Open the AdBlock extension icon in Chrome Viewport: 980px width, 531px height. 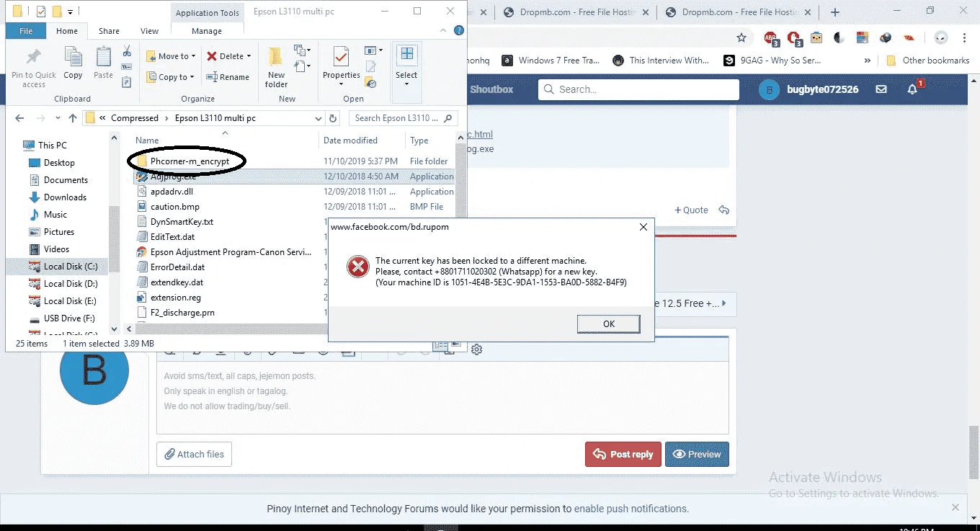771,37
